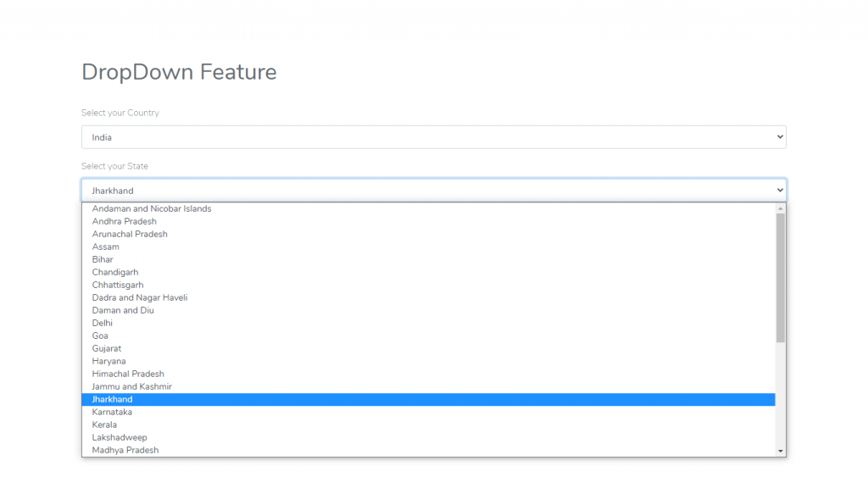Click the list scrollbar up arrow
The width and height of the screenshot is (868, 488).
pos(781,208)
